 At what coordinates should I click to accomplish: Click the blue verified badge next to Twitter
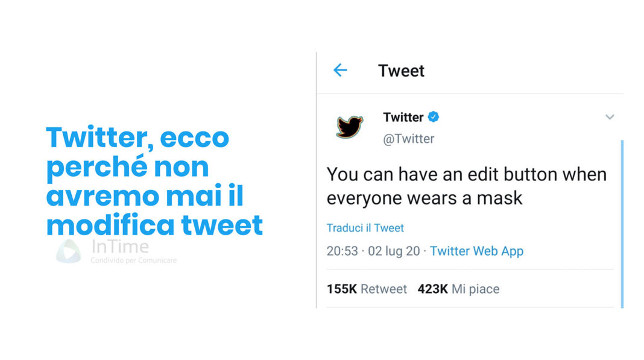[x=434, y=117]
